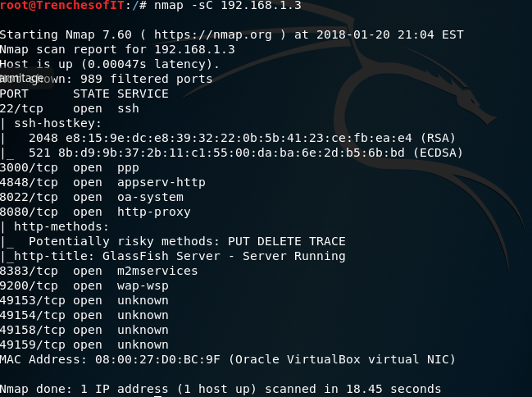Click the ECDSA host key fingerprint

(x=231, y=153)
